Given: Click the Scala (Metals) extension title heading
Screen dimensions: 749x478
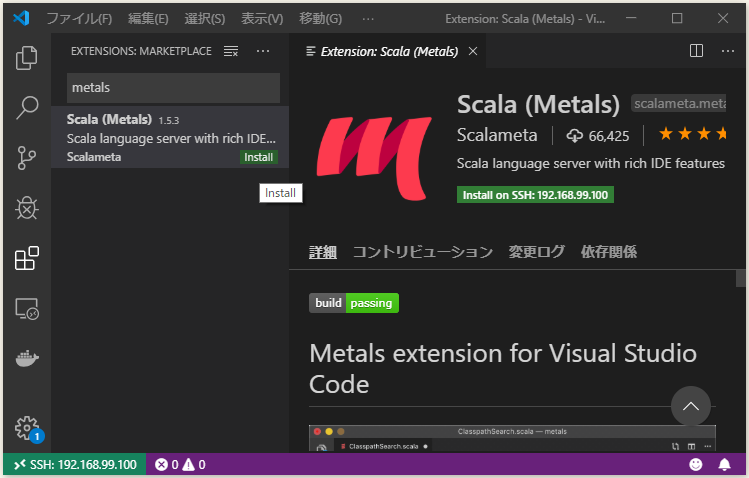Looking at the screenshot, I should [538, 105].
